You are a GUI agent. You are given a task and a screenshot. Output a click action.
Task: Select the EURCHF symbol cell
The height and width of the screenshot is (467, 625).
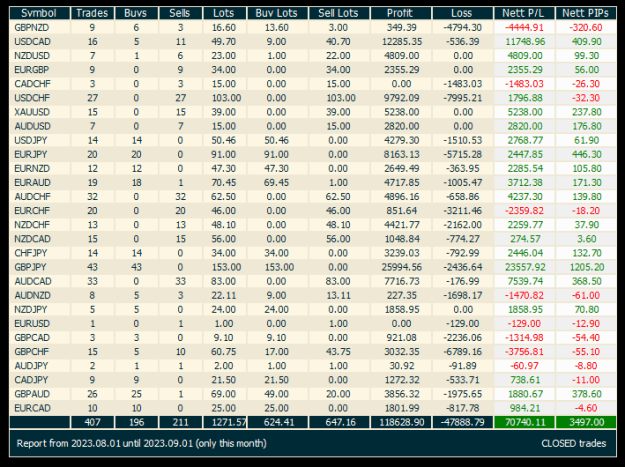pyautogui.click(x=39, y=211)
